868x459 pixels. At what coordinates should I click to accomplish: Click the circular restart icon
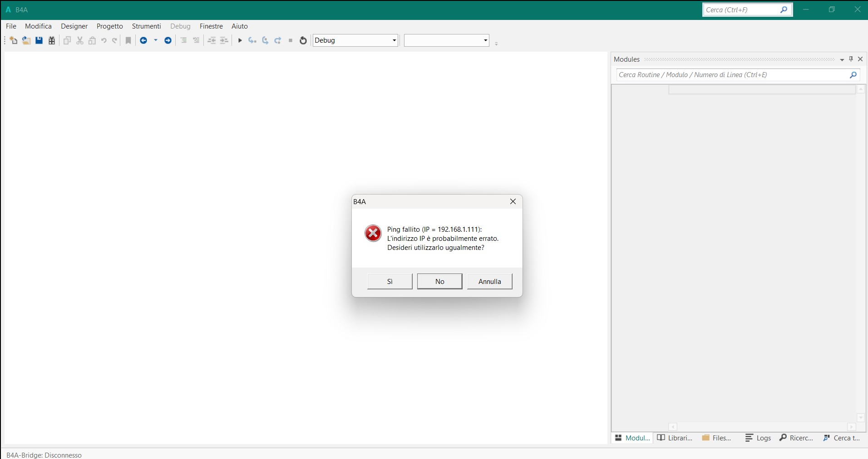(303, 40)
